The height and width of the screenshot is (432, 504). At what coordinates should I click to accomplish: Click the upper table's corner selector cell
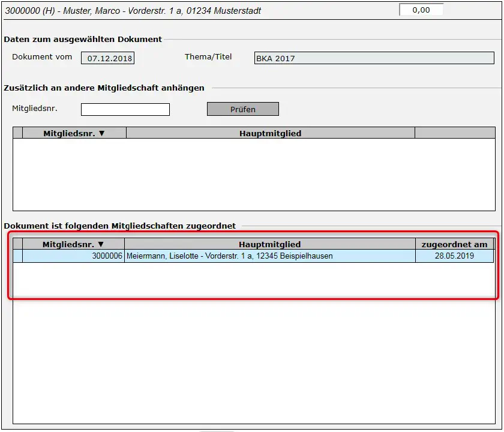(17, 133)
